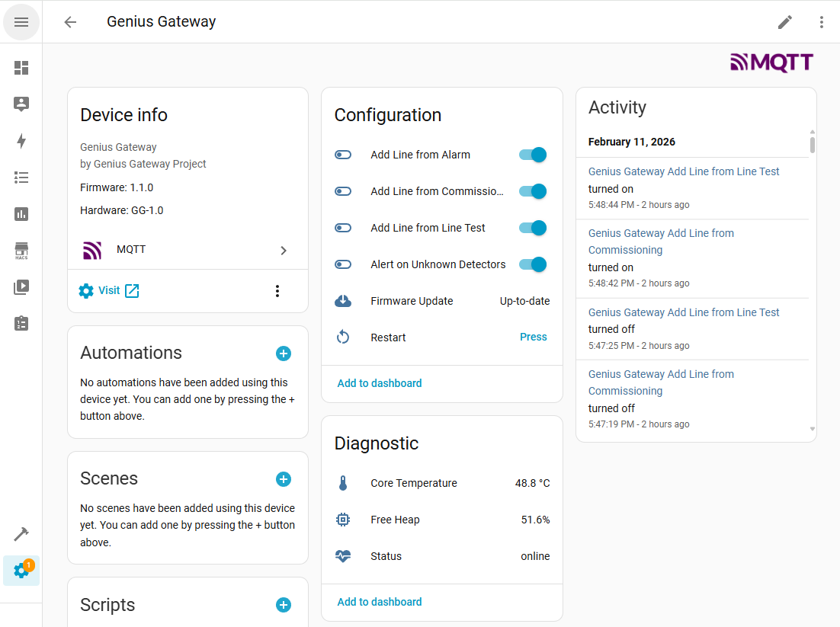Add a new automation with plus icon
840x627 pixels.
click(283, 353)
